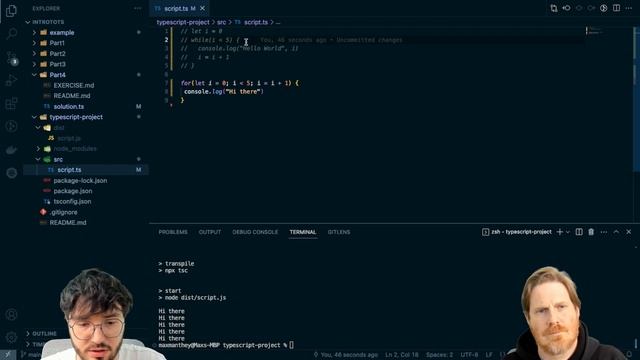The width and height of the screenshot is (640, 360).
Task: Open Explorer views and more actions ellipsis
Action: (x=138, y=8)
